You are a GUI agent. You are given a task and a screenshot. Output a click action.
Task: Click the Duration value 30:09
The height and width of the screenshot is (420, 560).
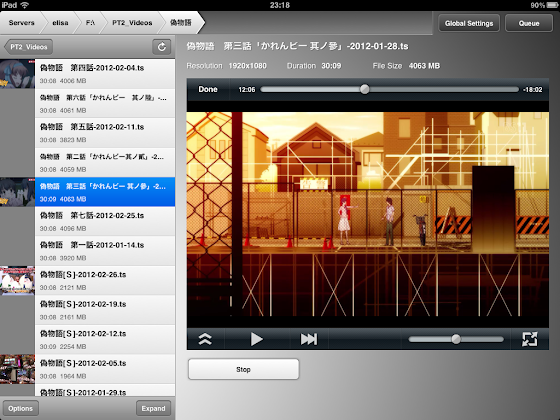point(331,66)
